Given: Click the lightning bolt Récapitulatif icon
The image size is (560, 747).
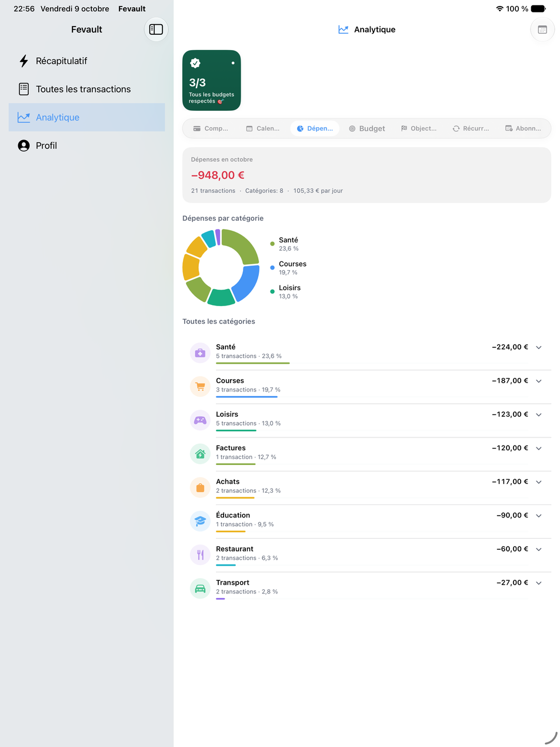Looking at the screenshot, I should (x=24, y=61).
